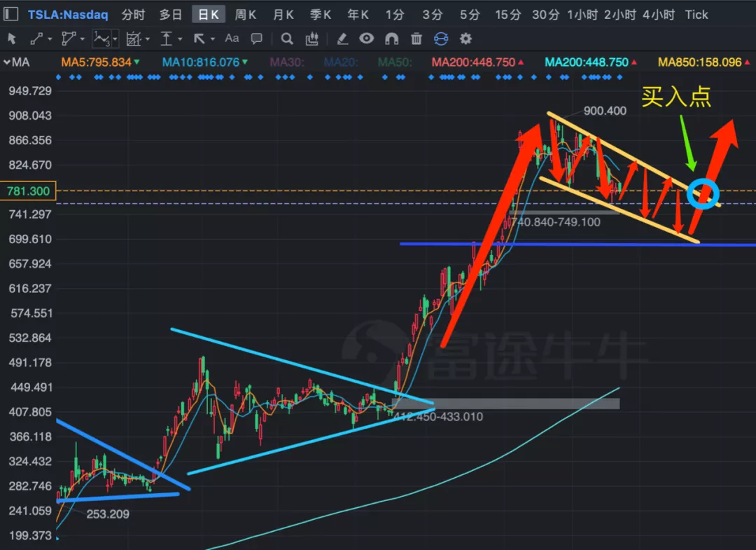Enable the dimmed MA20 indicator
This screenshot has height=550, width=756.
[341, 62]
